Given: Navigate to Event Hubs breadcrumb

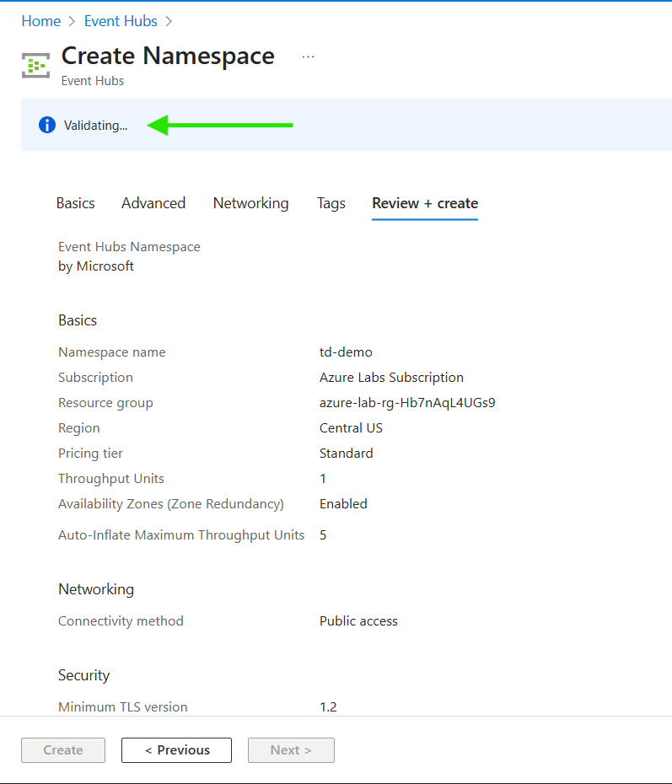Looking at the screenshot, I should pyautogui.click(x=121, y=21).
